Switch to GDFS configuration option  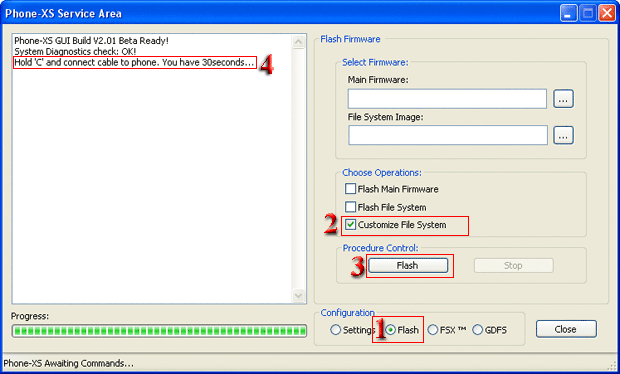478,330
